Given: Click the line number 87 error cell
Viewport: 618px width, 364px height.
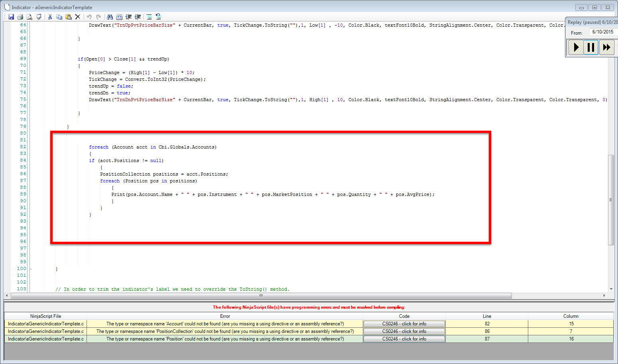Looking at the screenshot, I should [x=487, y=339].
